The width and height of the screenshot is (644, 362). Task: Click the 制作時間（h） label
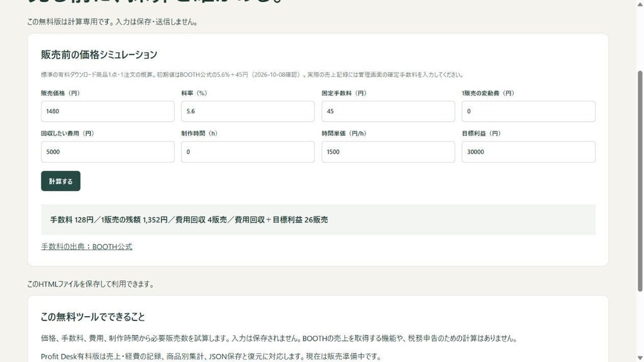(x=199, y=133)
